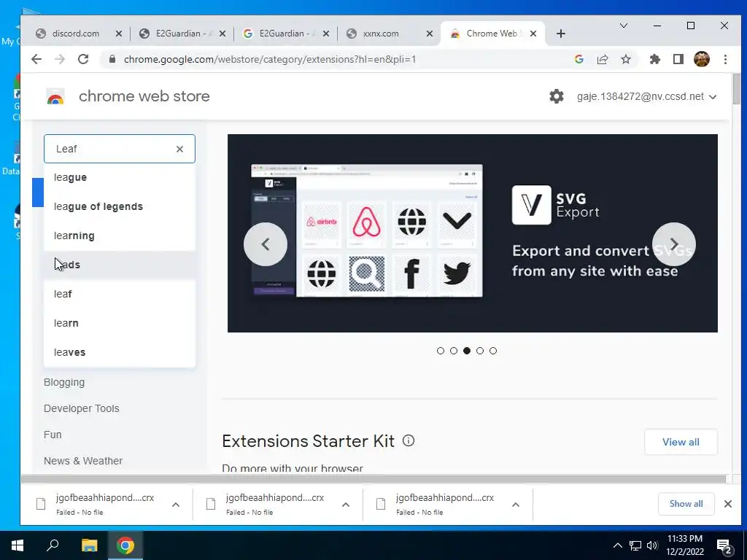Viewport: 747px width, 560px height.
Task: Close the downloads bar
Action: (x=727, y=504)
